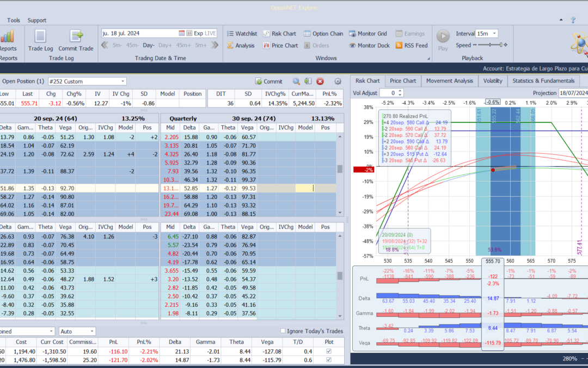Open the RSS Feed window

pos(411,46)
